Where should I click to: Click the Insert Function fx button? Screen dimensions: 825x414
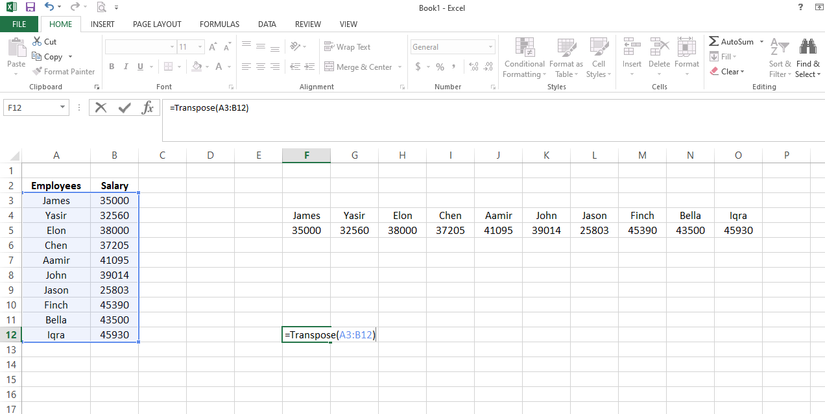(148, 108)
